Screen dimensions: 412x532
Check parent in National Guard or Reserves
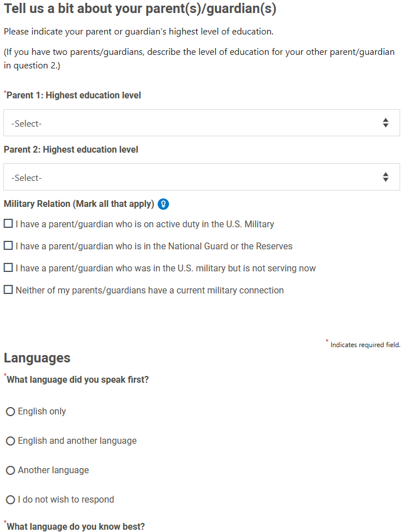click(8, 245)
